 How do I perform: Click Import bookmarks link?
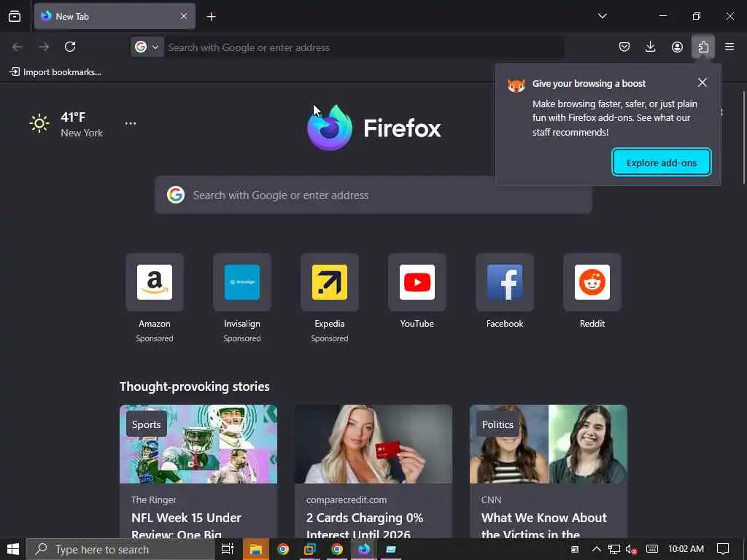tap(55, 72)
